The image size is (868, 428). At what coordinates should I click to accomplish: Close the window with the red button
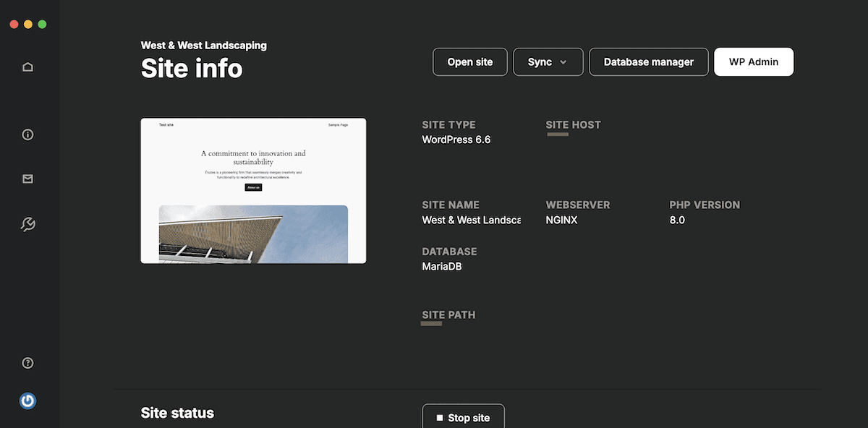pyautogui.click(x=14, y=24)
